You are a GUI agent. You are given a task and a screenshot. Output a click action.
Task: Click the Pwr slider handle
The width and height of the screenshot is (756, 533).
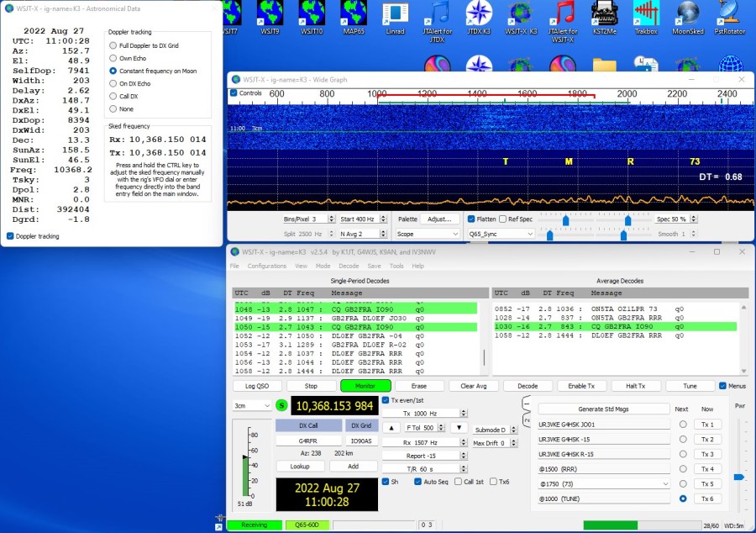(x=738, y=477)
